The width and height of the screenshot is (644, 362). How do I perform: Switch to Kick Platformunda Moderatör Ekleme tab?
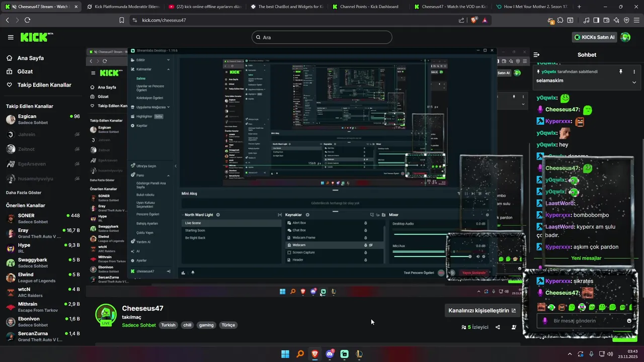[124, 7]
